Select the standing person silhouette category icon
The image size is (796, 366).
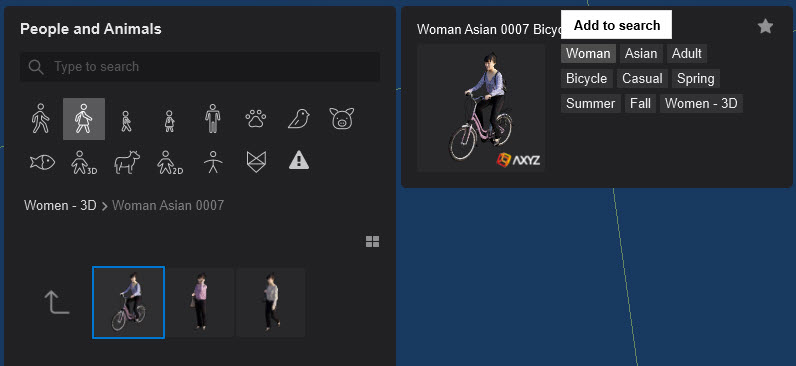point(213,119)
